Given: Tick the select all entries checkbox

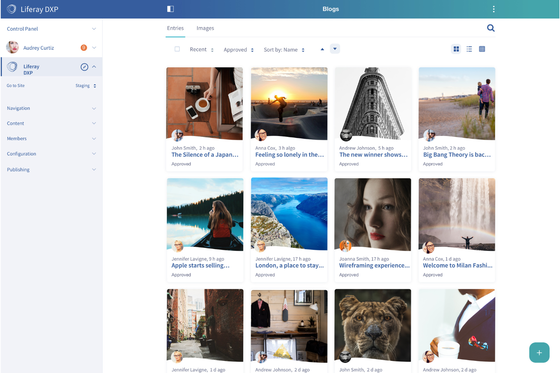Looking at the screenshot, I should [177, 49].
